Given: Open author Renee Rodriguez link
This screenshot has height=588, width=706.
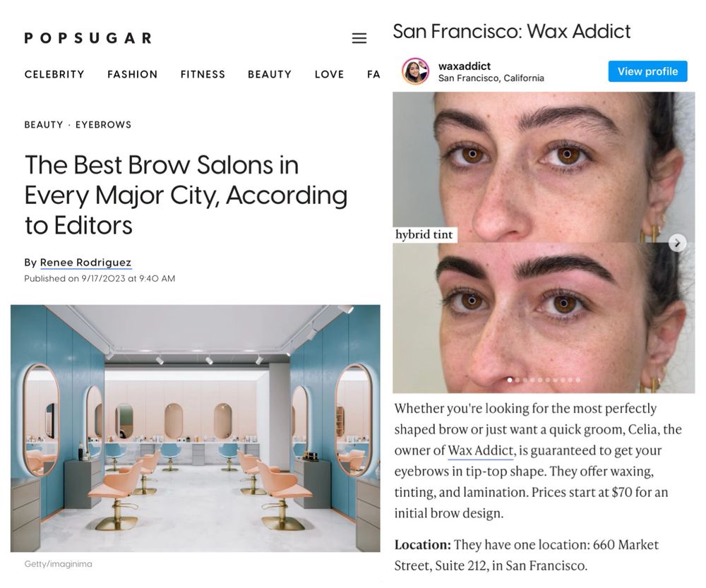Looking at the screenshot, I should tap(85, 263).
